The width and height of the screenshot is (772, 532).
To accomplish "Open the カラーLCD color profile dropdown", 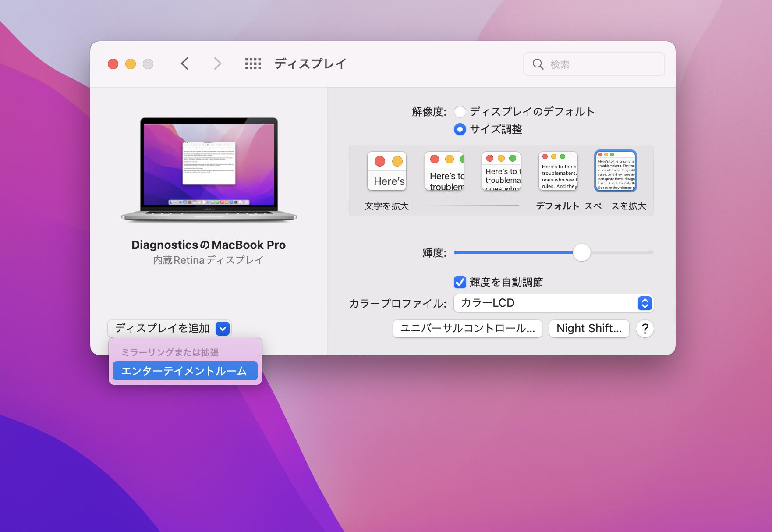I will (553, 303).
